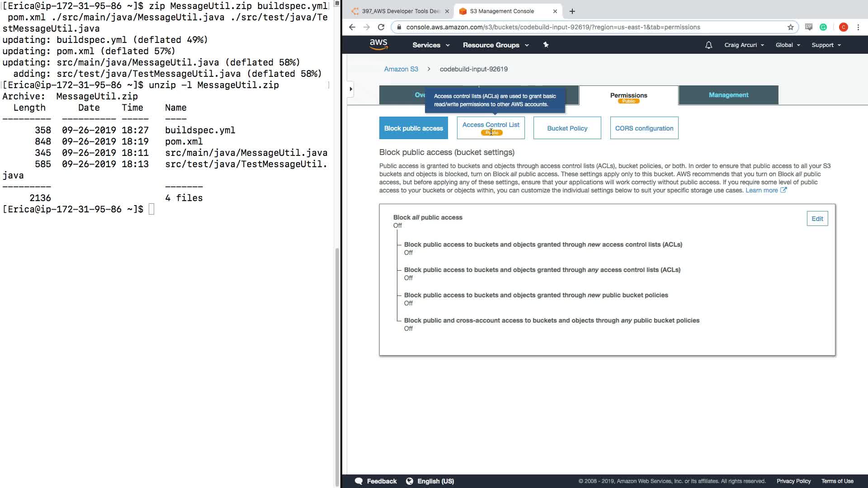
Task: Click the pin shortcuts thumbtack icon
Action: 546,45
